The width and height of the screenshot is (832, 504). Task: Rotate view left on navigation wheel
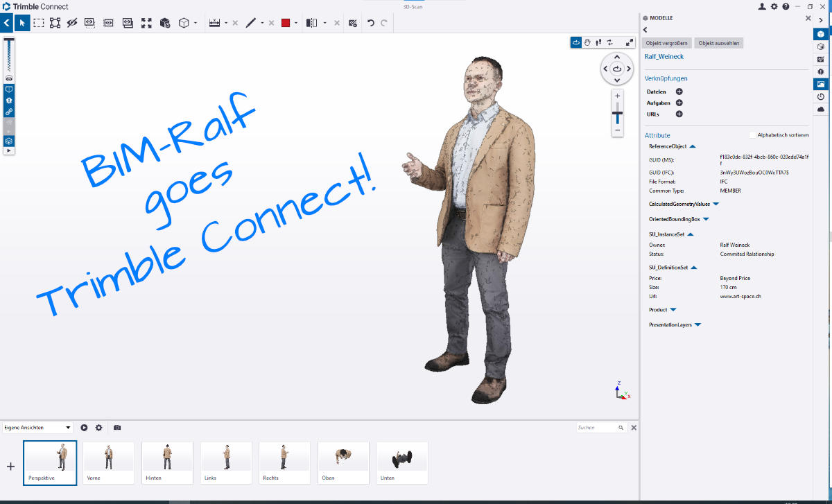pos(605,69)
